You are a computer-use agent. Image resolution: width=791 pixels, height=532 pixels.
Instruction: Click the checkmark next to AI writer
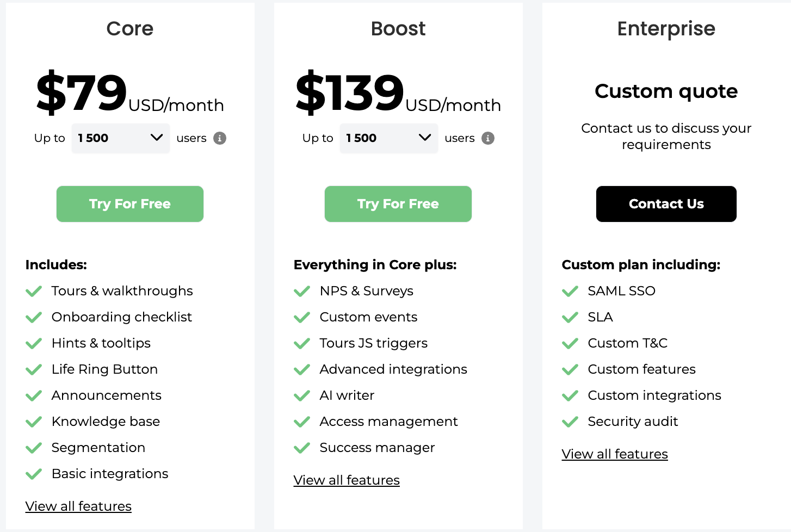tap(302, 396)
